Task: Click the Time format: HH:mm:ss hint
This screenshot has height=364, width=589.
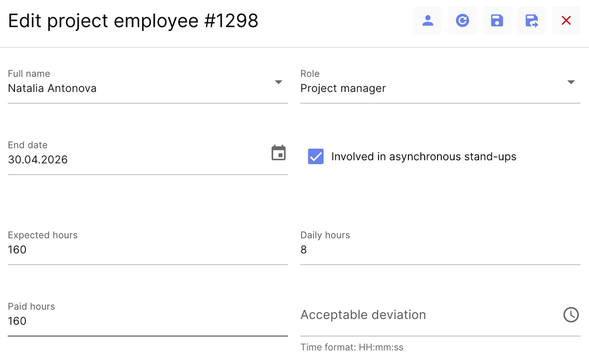Action: pos(352,347)
